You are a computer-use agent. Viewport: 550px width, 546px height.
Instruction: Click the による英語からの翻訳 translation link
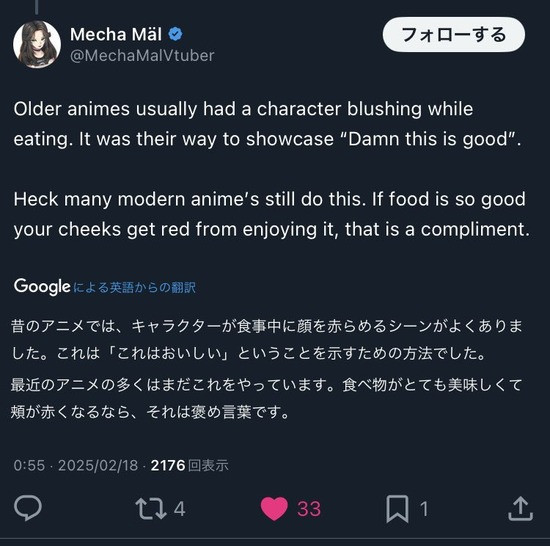click(134, 288)
